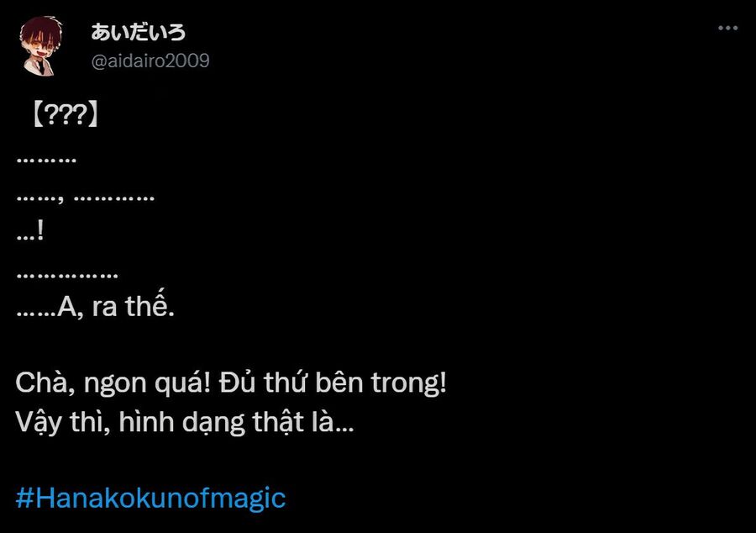Image resolution: width=756 pixels, height=533 pixels.
Task: Click the words 'bên trong!'
Action: coord(381,383)
